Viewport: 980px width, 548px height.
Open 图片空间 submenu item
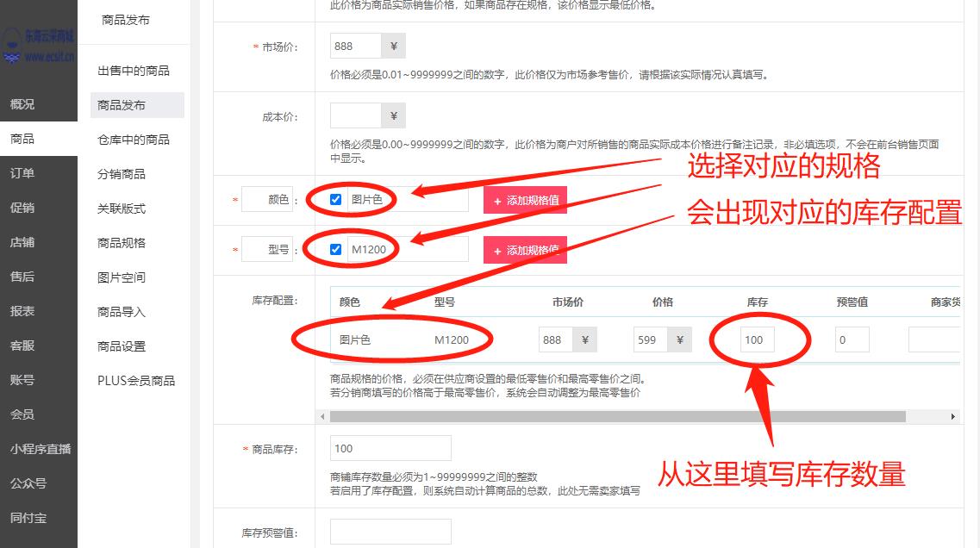tap(122, 277)
